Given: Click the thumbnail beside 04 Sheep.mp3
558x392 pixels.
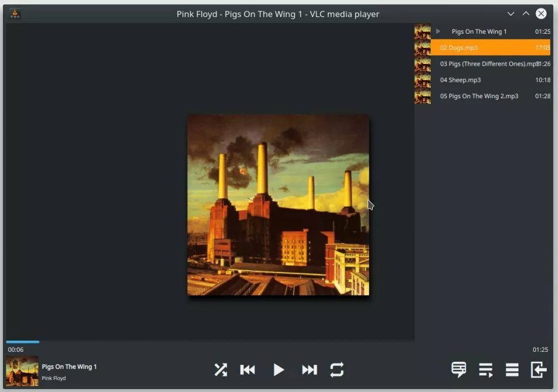Looking at the screenshot, I should point(422,80).
